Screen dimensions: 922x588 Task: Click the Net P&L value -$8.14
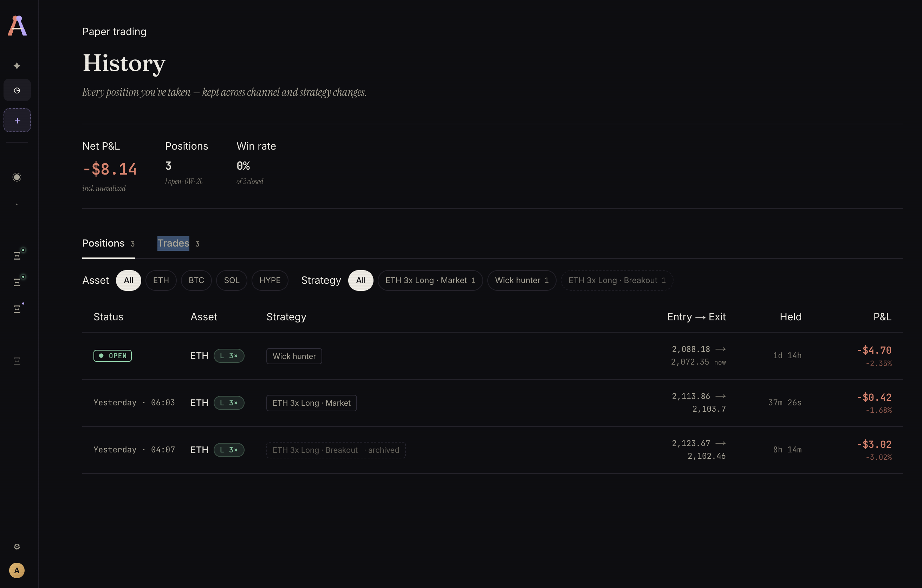[110, 169]
